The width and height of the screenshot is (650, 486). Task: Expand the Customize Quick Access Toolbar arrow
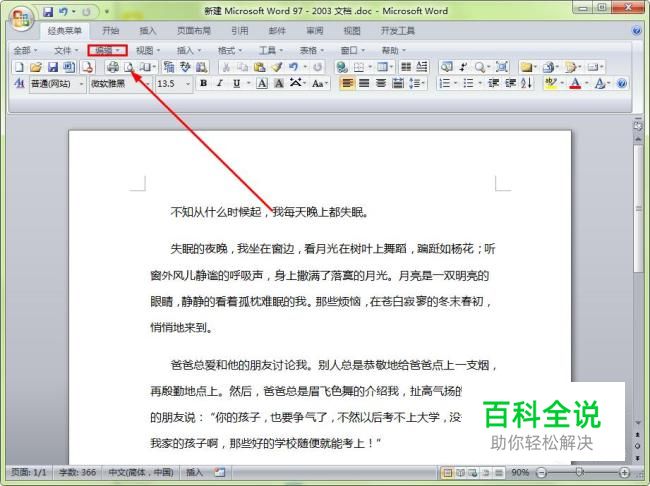tap(107, 12)
